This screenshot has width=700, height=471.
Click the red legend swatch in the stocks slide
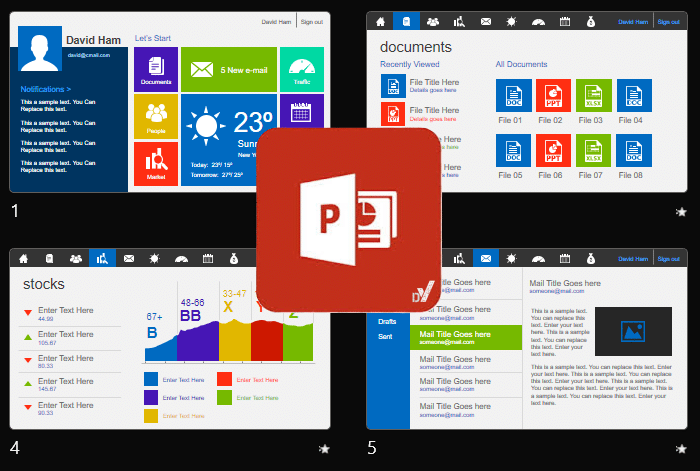tap(225, 379)
